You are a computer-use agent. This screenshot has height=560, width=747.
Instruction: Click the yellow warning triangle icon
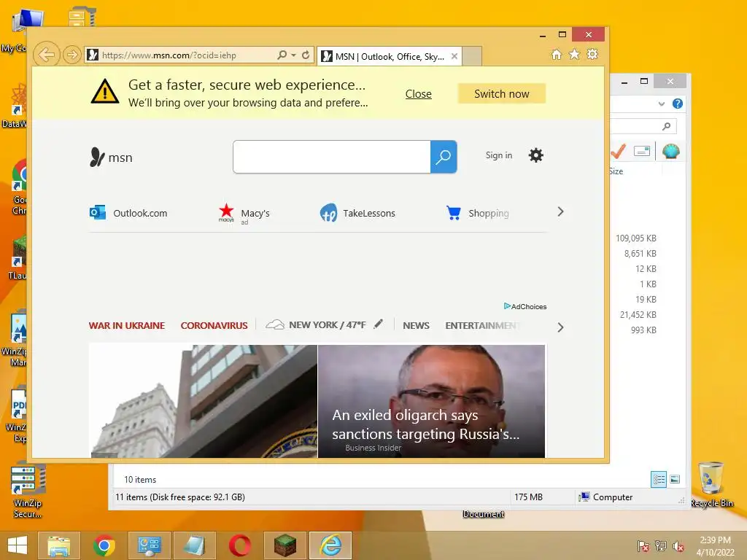tap(105, 91)
